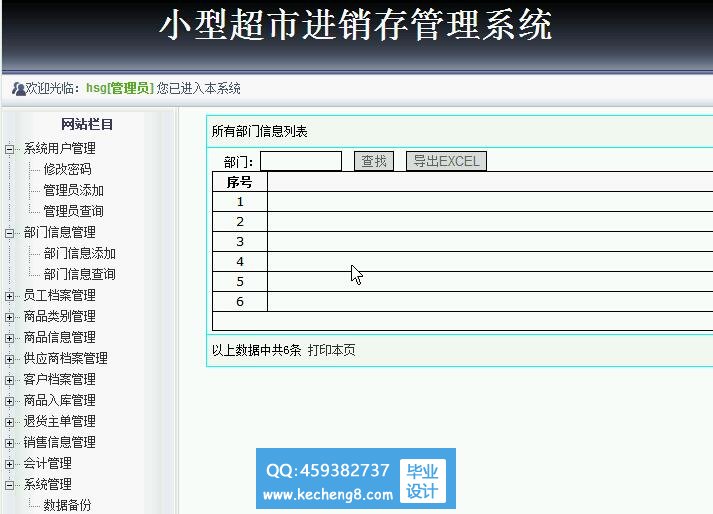Image resolution: width=713 pixels, height=514 pixels.
Task: Open 管理员添加 menu entry
Action: click(x=74, y=190)
